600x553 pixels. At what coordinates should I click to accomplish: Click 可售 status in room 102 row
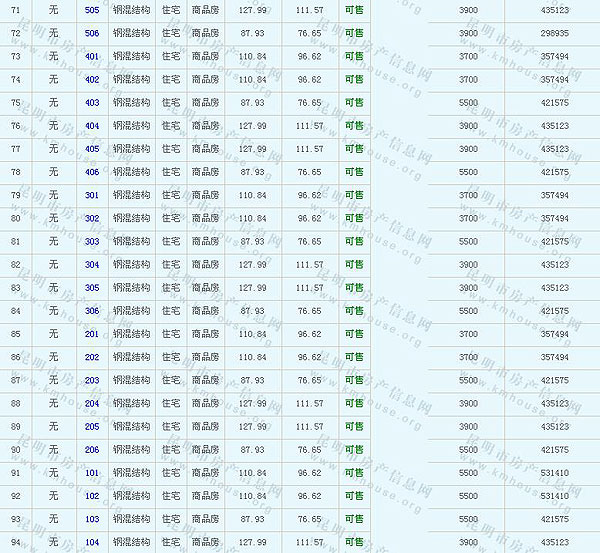pyautogui.click(x=354, y=496)
